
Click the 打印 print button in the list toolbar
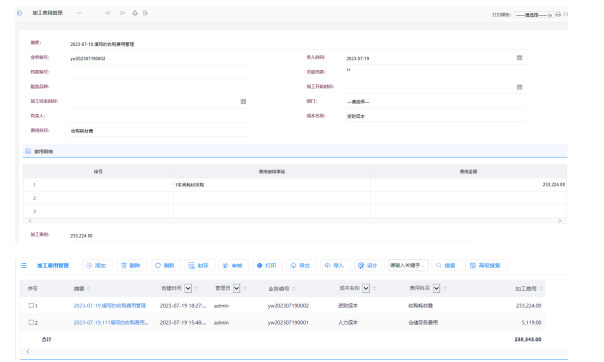(267, 265)
